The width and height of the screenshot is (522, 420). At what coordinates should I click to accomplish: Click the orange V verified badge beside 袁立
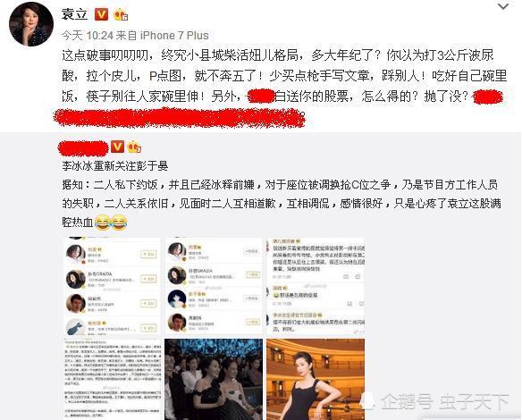[x=102, y=14]
